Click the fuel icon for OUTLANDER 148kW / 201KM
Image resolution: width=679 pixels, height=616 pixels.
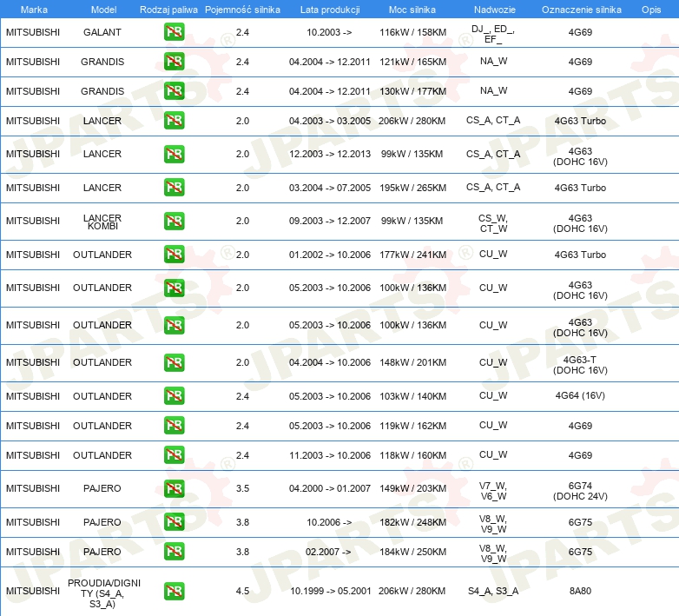[x=174, y=362]
